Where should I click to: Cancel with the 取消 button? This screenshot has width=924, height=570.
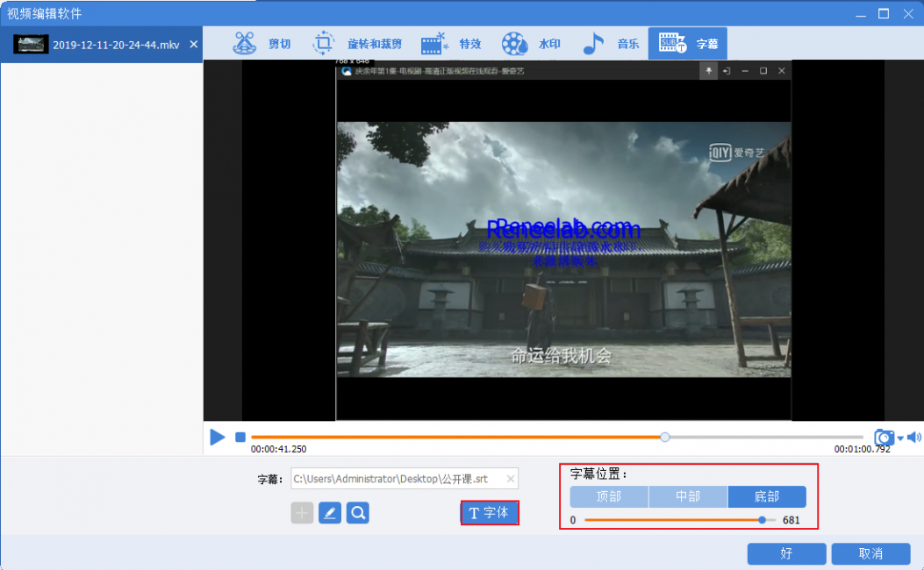pos(870,553)
